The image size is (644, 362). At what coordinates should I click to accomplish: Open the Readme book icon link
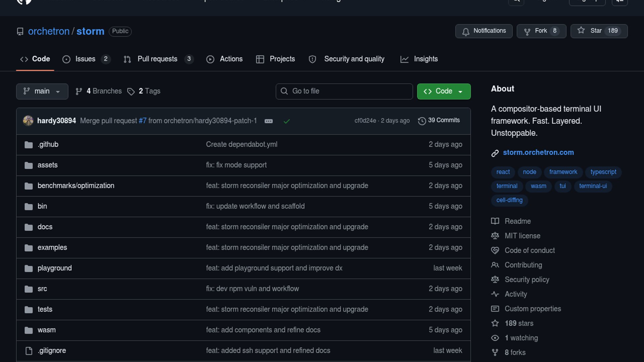495,221
